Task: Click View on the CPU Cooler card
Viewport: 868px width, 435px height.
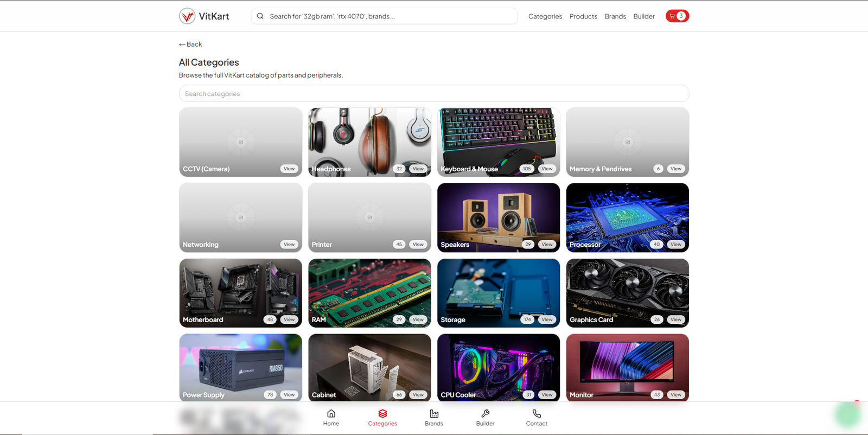Action: click(547, 395)
